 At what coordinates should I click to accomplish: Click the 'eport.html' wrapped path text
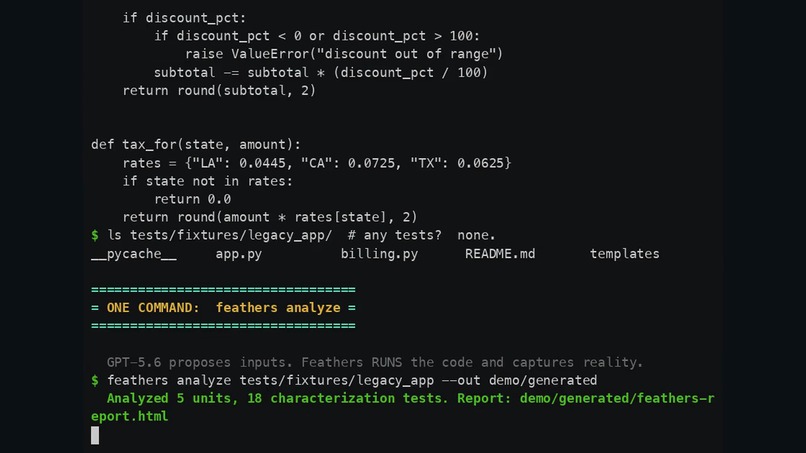[x=130, y=416]
